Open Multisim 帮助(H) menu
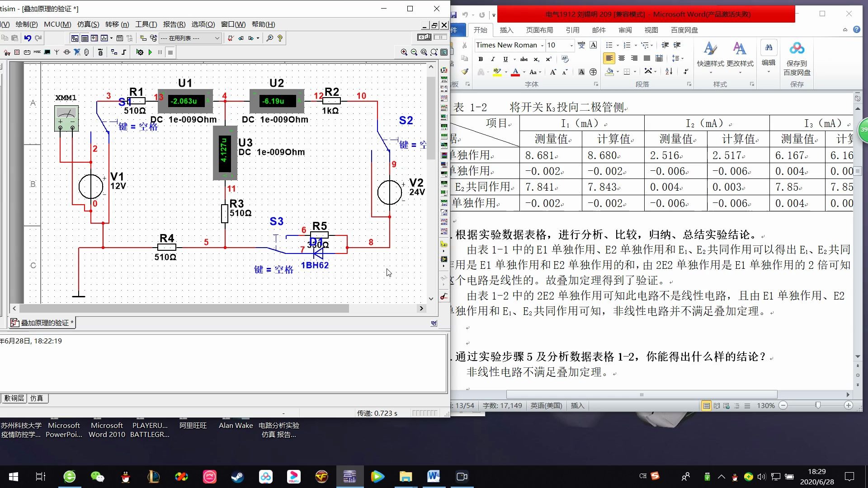Viewport: 868px width, 488px height. point(263,24)
